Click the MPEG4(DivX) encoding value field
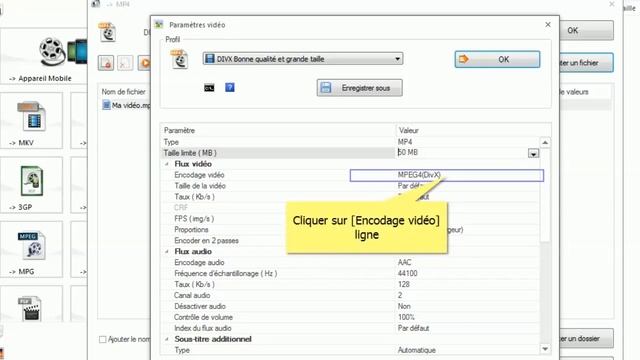Screen dimensions: 640x360 tap(447, 175)
